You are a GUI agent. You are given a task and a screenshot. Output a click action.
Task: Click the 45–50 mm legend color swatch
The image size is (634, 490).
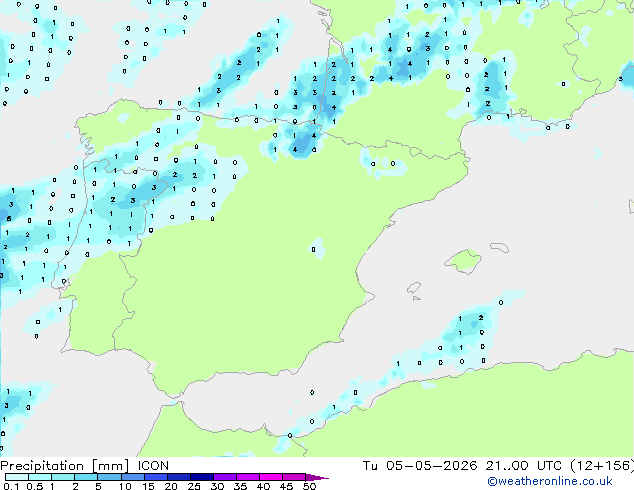294,477
